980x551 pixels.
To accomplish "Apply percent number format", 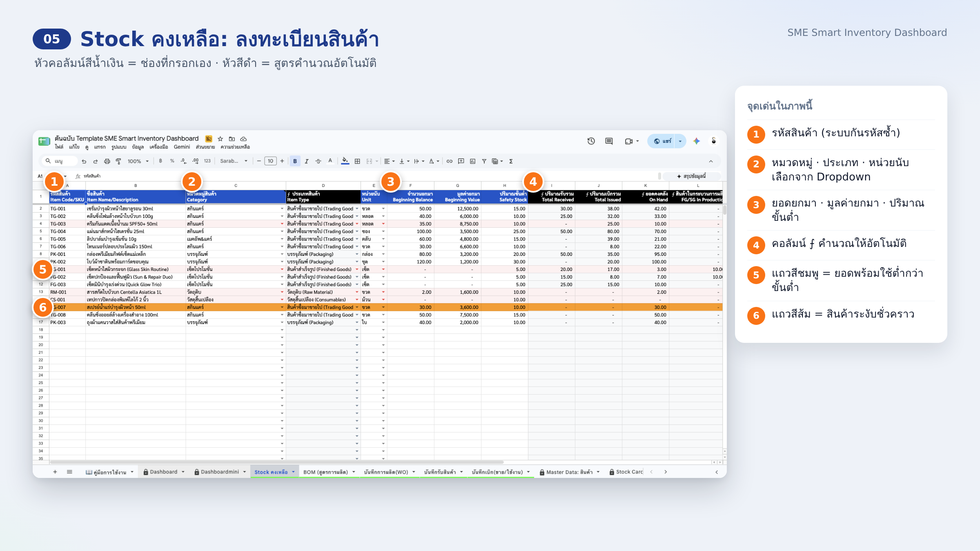I will (172, 161).
